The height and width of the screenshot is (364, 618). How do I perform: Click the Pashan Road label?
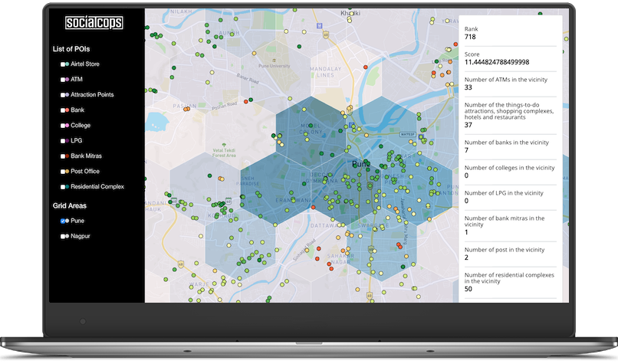225,106
